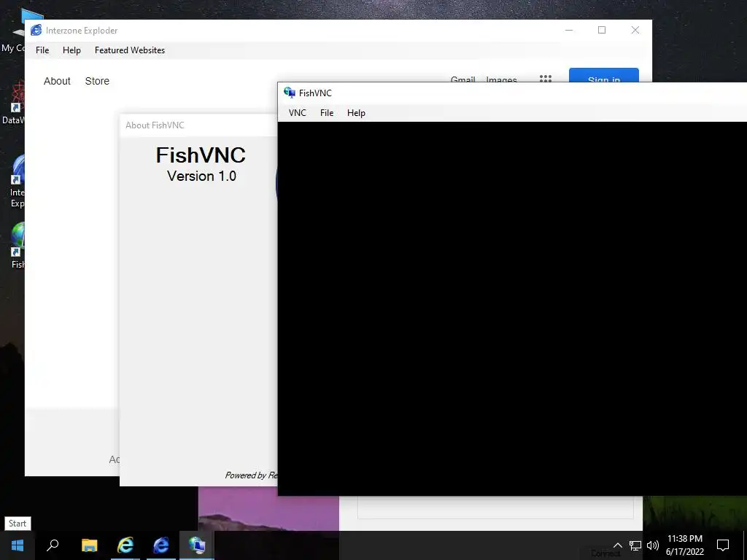Click the volume speaker tray icon

pyautogui.click(x=653, y=545)
